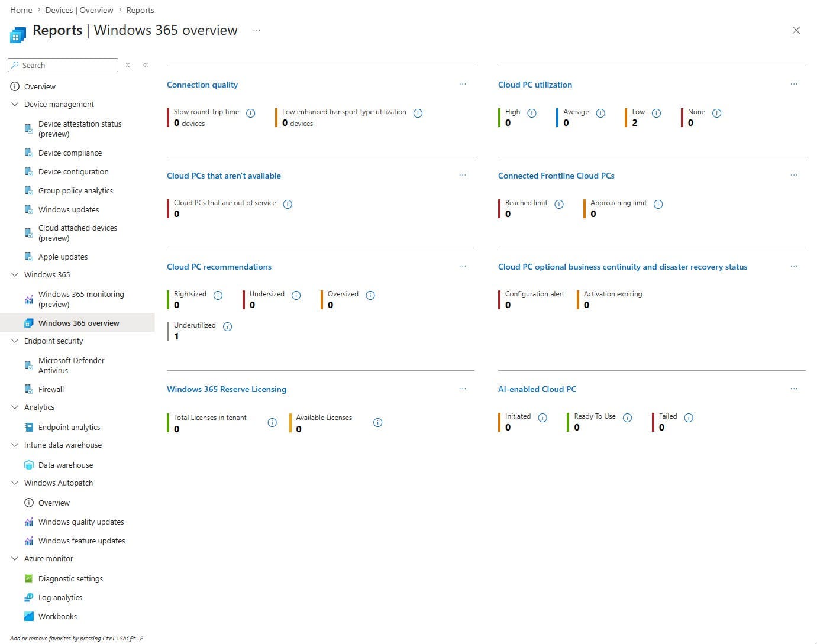Click the info icon beside Approaching limit
The height and width of the screenshot is (644, 817).
point(658,204)
